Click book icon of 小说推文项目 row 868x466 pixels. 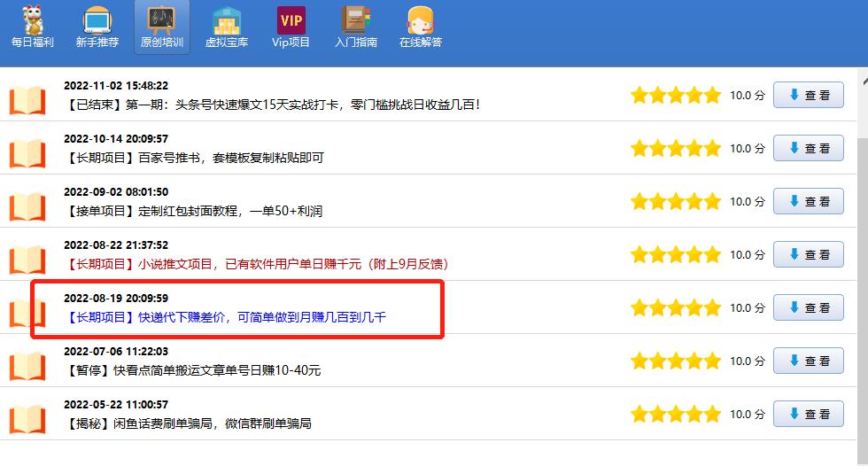coord(27,260)
